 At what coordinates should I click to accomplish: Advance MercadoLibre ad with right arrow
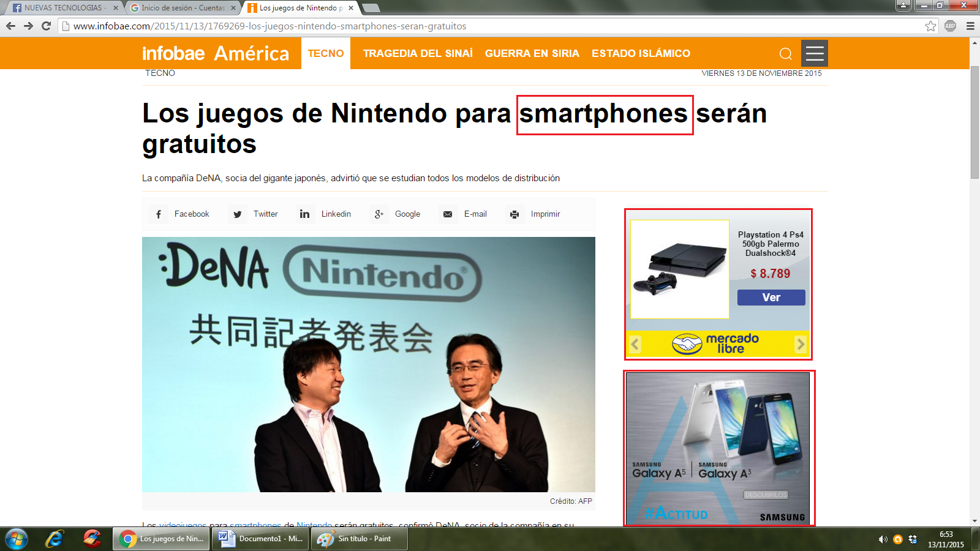(x=800, y=344)
